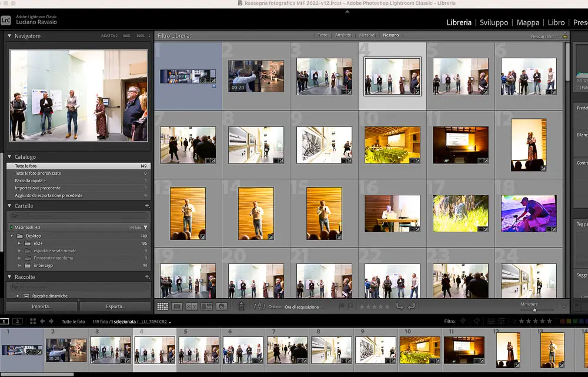
Task: Open toolbar content options dropdown arrow
Action: (x=564, y=306)
